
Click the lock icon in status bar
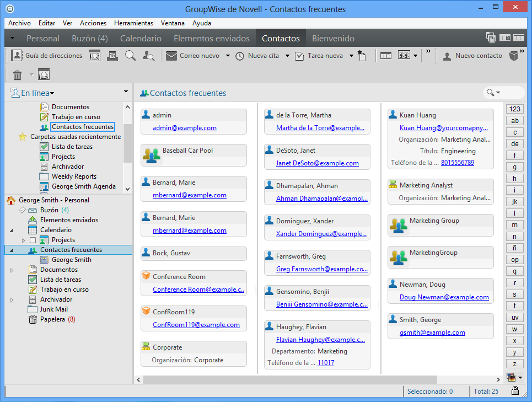coord(515,390)
